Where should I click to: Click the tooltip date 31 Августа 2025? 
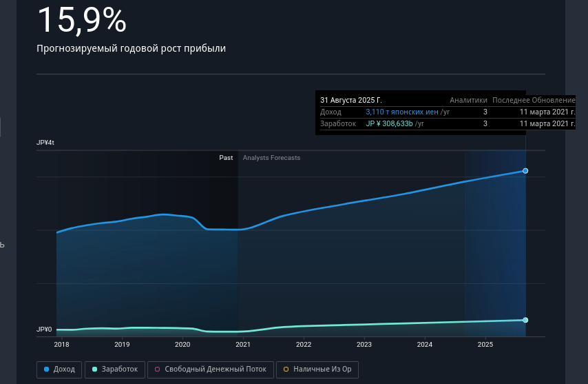point(351,100)
